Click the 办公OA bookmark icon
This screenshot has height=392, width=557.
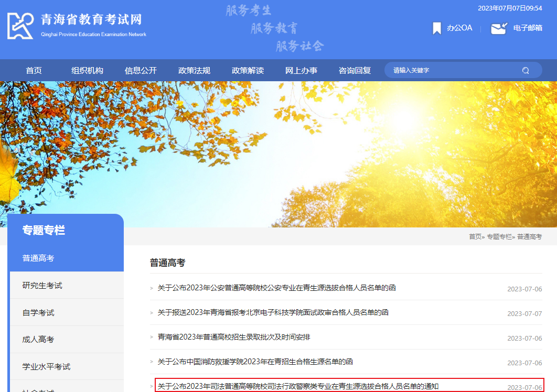pos(436,28)
